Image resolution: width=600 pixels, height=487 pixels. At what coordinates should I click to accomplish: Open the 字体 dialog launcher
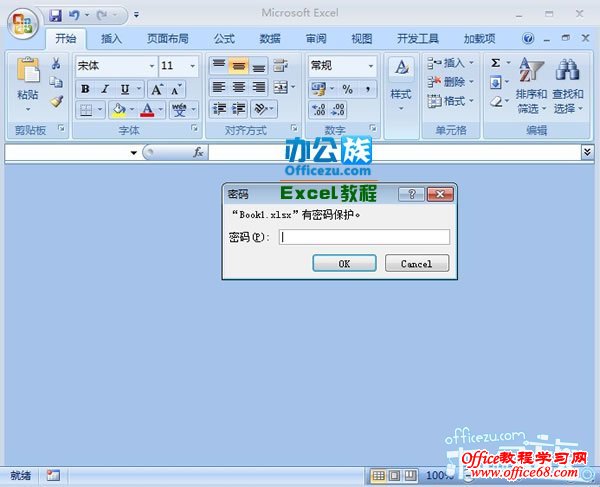(x=194, y=128)
